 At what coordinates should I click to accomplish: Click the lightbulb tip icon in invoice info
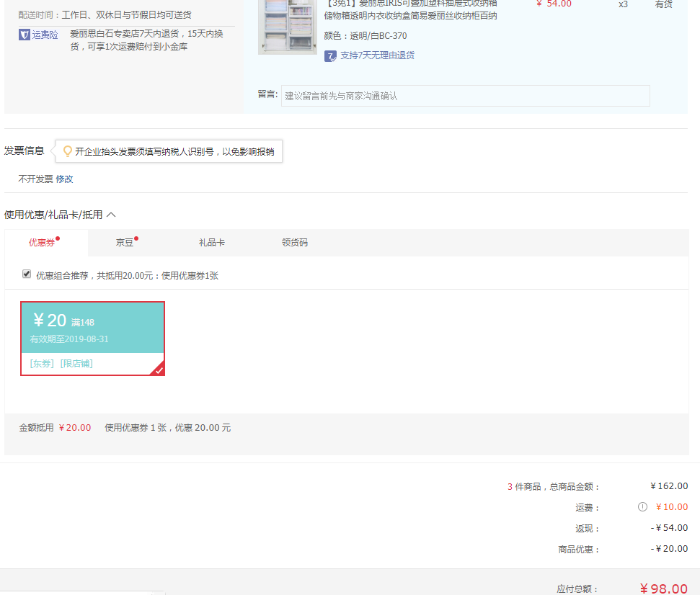tap(68, 151)
